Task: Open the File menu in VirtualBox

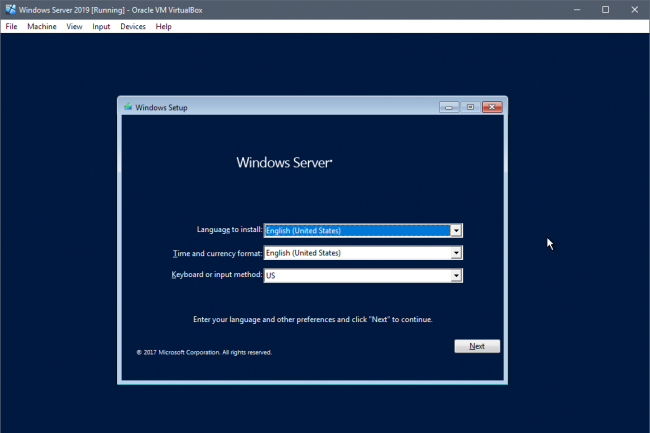Action: tap(11, 27)
